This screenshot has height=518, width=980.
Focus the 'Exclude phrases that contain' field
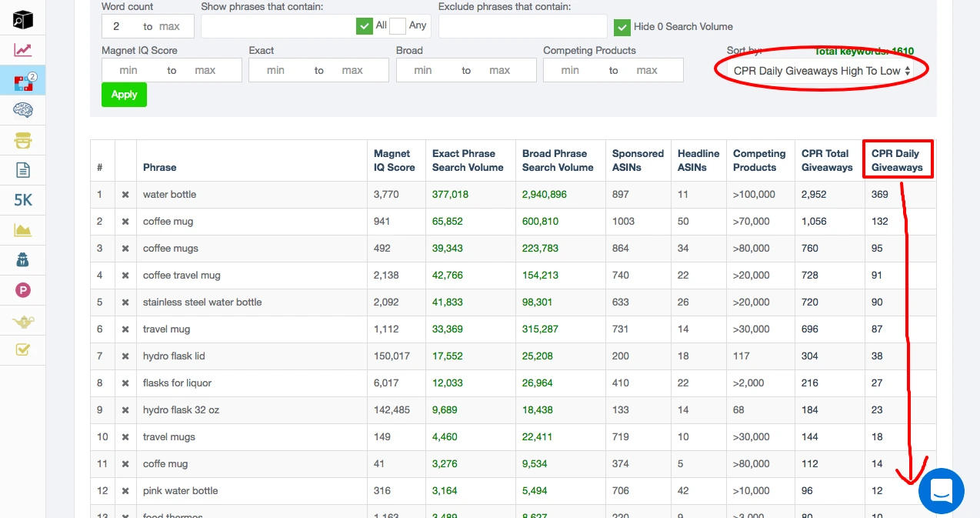[522, 26]
